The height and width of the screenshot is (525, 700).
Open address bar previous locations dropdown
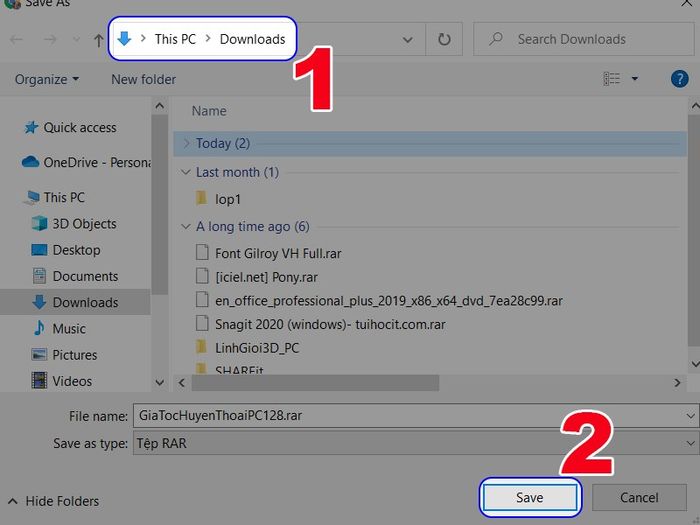(x=407, y=40)
